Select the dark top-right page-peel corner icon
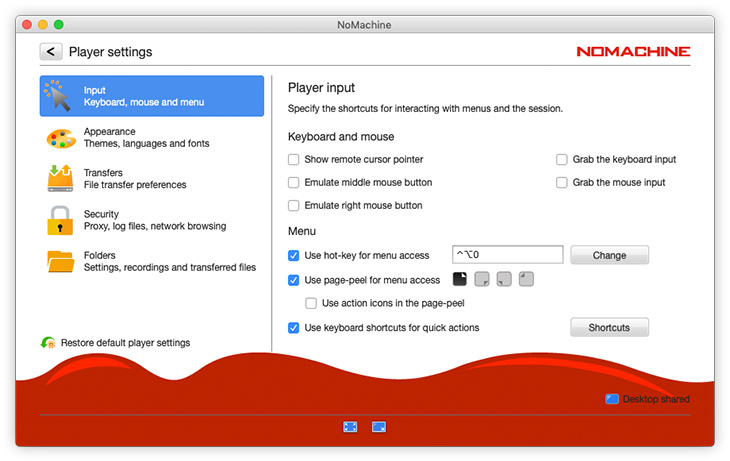This screenshot has width=730, height=461. pyautogui.click(x=460, y=280)
